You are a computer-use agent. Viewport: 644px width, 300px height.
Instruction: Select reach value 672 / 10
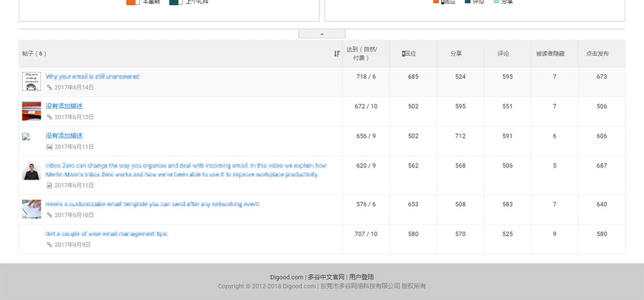366,106
